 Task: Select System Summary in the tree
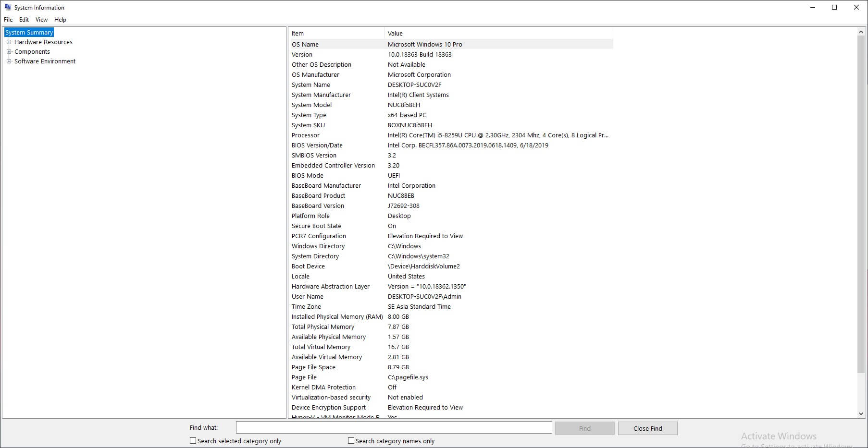tap(29, 32)
